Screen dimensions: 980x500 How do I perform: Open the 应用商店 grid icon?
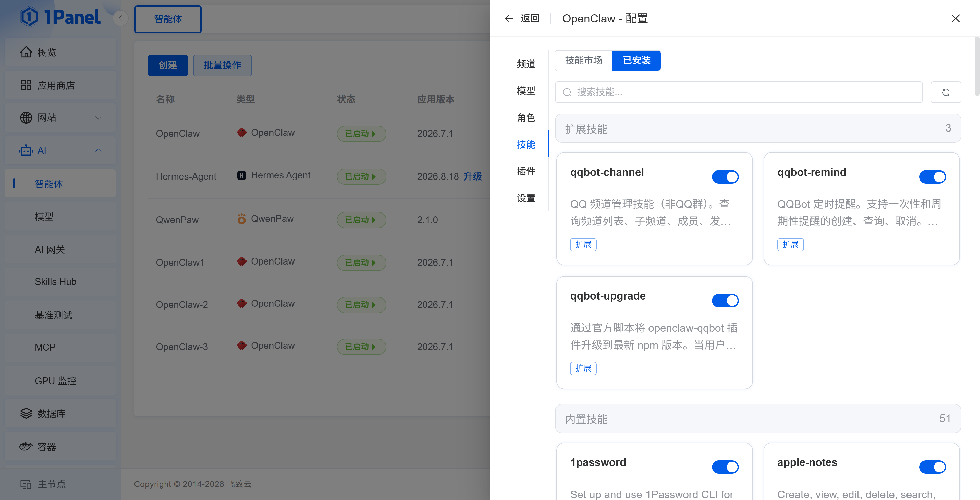click(26, 85)
